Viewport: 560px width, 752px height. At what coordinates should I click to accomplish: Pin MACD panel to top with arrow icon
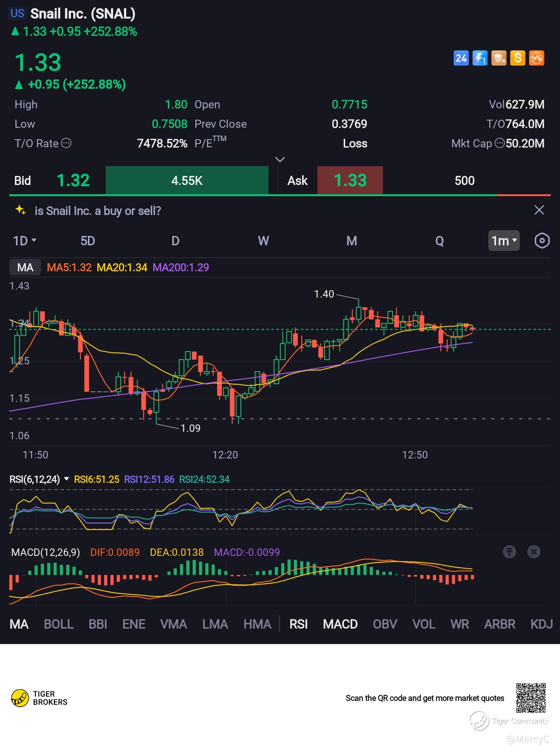click(x=509, y=552)
